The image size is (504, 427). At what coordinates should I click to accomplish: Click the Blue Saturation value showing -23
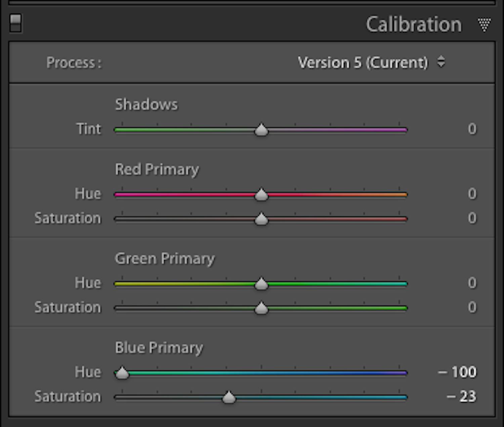pyautogui.click(x=461, y=397)
